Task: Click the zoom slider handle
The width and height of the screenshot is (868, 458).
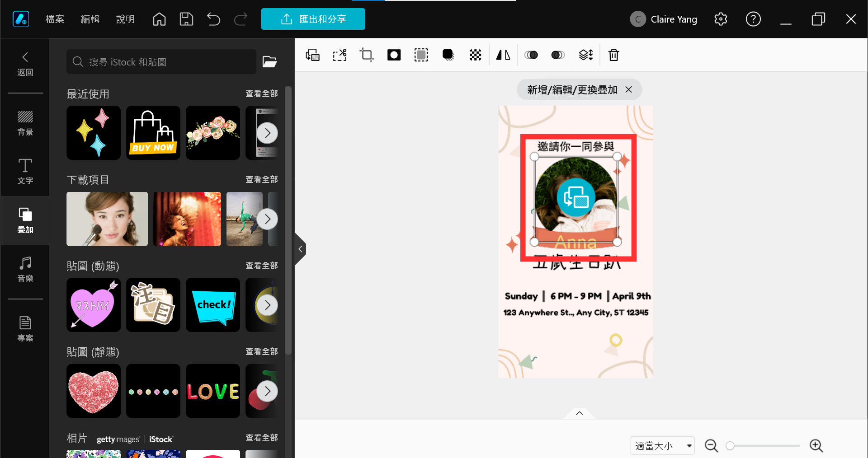Action: (730, 446)
